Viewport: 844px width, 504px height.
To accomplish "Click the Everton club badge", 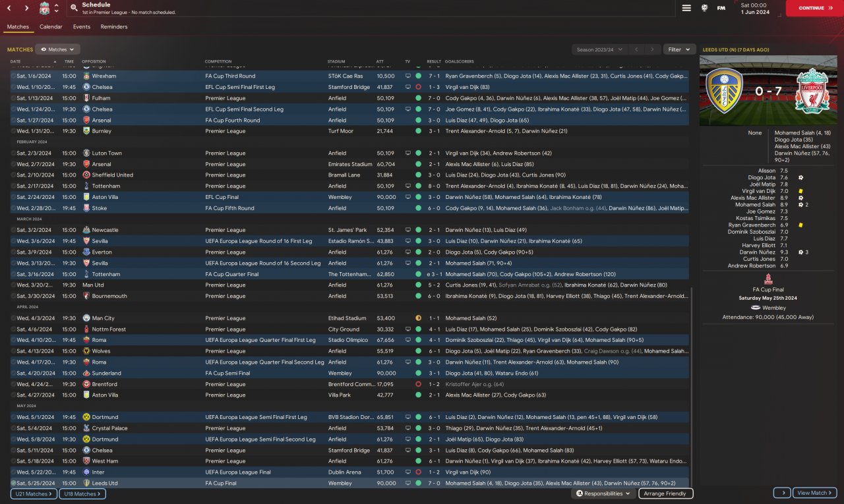I will coord(86,252).
